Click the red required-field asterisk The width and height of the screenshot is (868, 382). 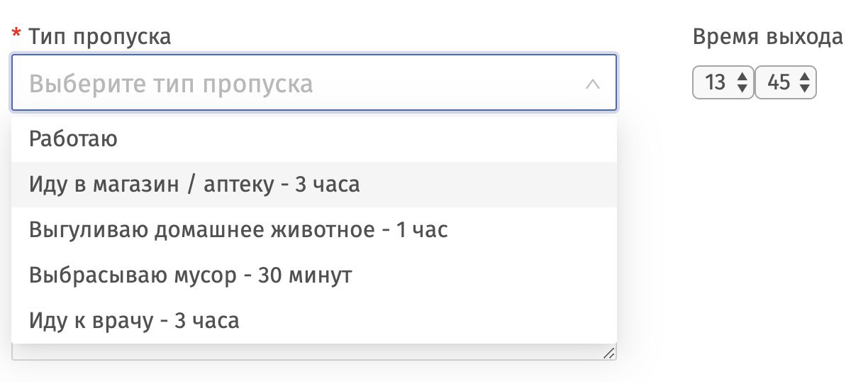click(16, 36)
